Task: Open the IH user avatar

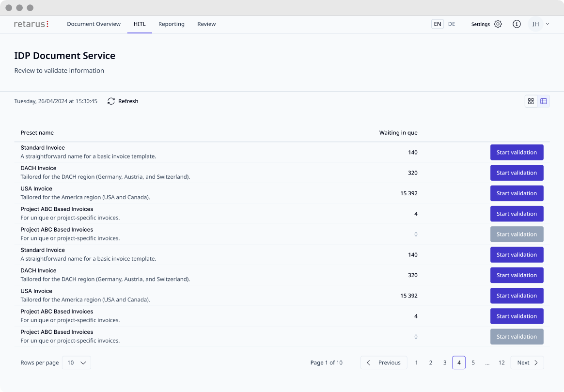Action: pyautogui.click(x=535, y=24)
